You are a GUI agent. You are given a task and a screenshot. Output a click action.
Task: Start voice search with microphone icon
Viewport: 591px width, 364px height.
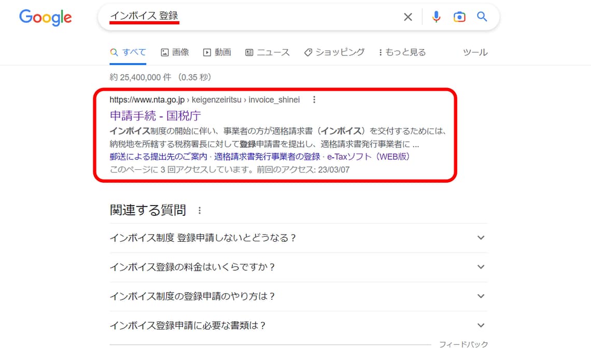click(436, 17)
